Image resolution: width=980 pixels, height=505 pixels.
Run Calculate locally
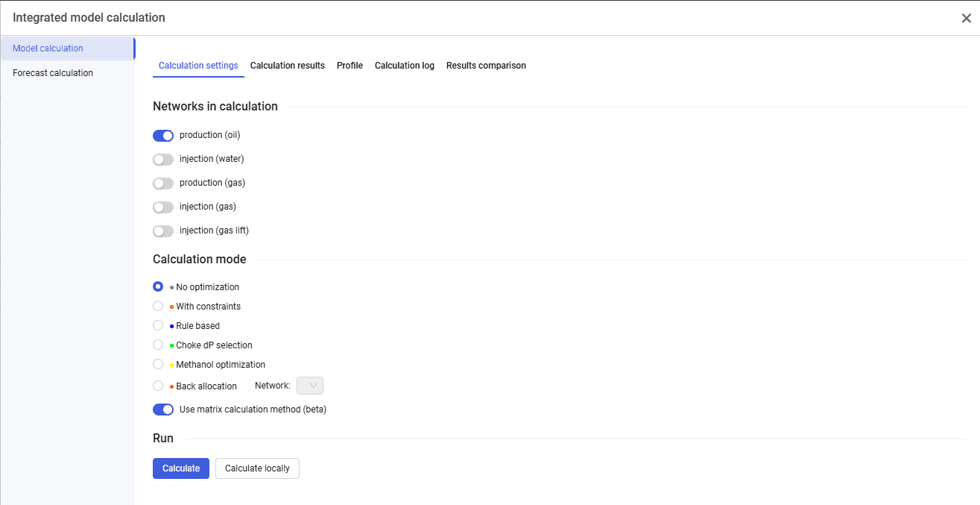pos(257,468)
